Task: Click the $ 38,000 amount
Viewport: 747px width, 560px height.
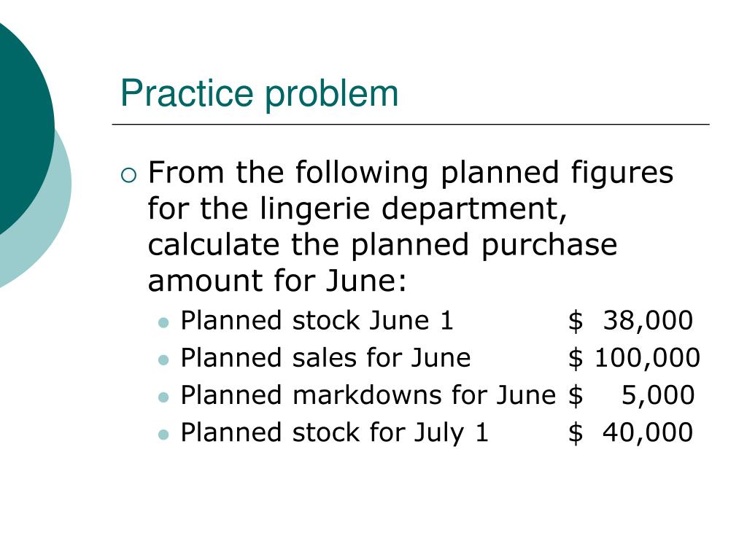Action: point(631,320)
